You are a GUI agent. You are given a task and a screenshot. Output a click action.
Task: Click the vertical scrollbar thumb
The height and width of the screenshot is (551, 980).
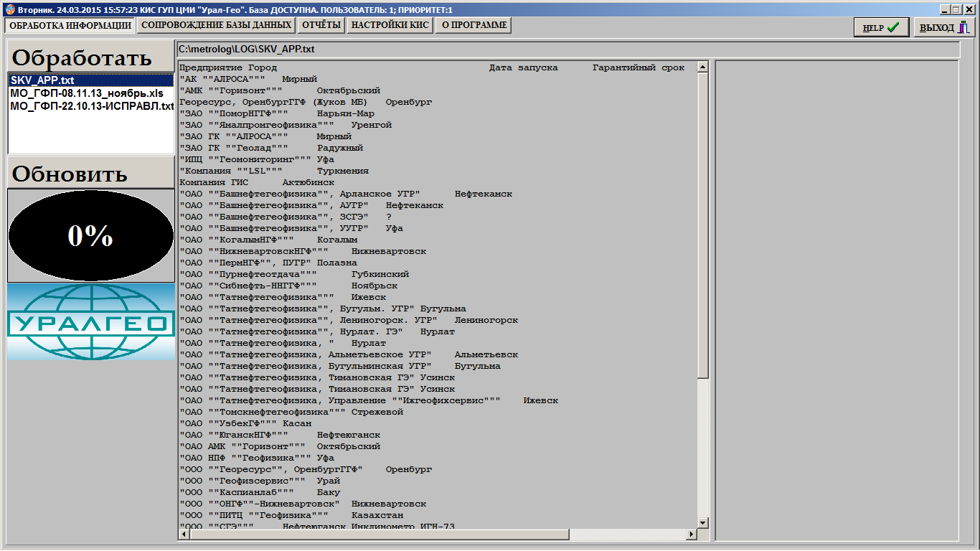point(703,225)
